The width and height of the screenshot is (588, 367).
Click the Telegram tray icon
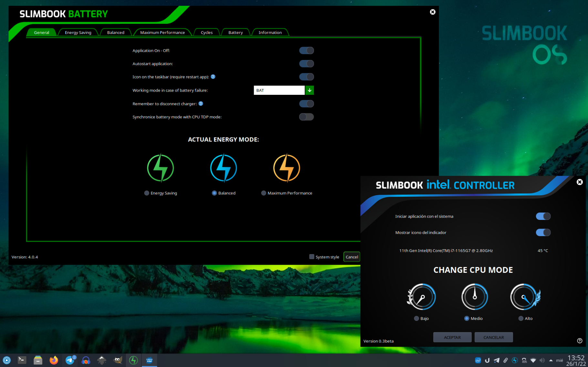tap(497, 360)
